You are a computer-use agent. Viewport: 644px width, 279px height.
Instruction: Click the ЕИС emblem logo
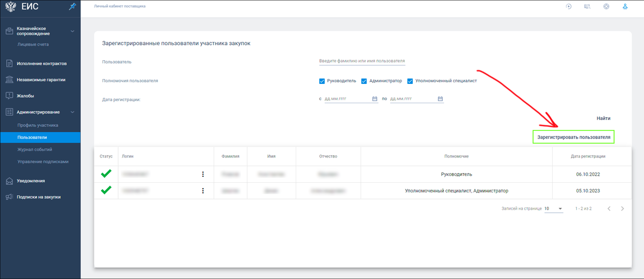click(10, 6)
